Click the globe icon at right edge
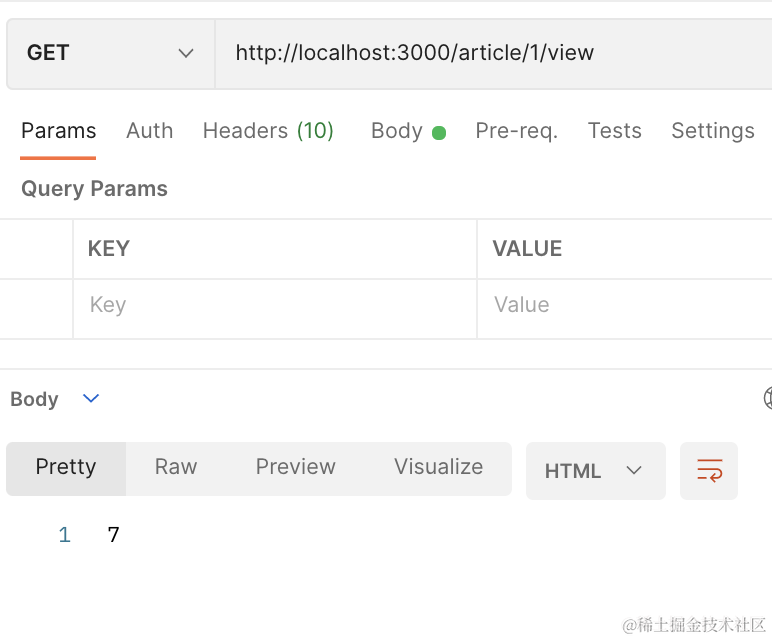The height and width of the screenshot is (640, 772). click(x=766, y=399)
